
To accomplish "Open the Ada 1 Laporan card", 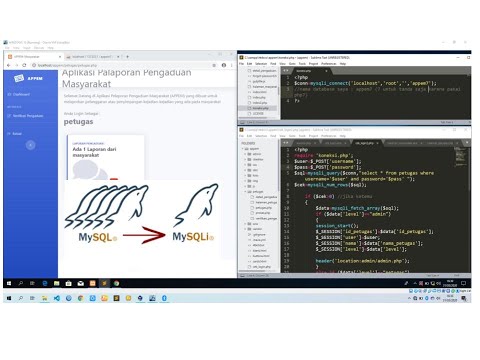I will (x=106, y=157).
